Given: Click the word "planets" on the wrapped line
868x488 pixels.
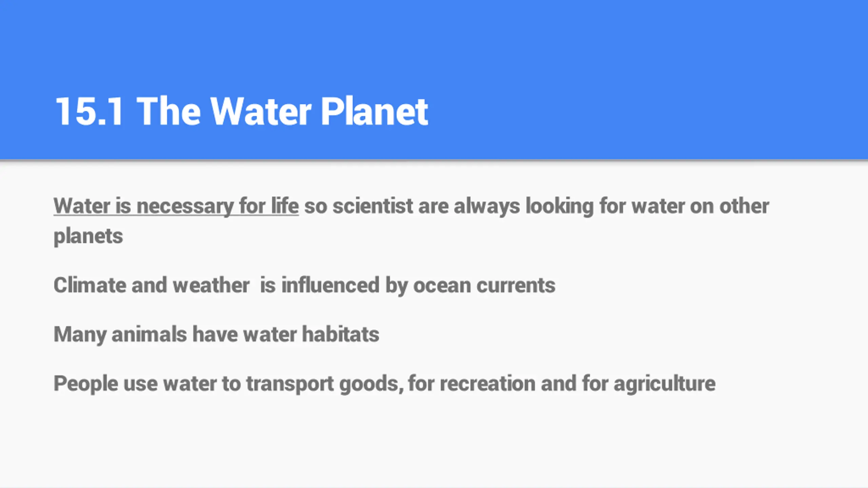Looking at the screenshot, I should click(x=88, y=236).
